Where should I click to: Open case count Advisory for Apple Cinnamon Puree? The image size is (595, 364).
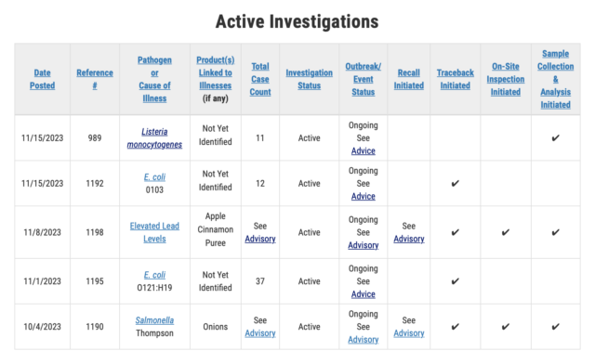tap(260, 239)
